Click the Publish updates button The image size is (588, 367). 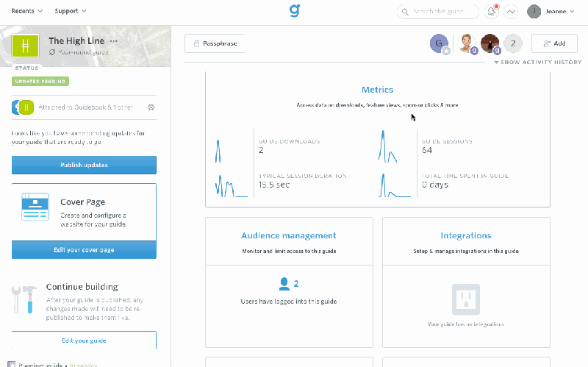[x=84, y=165]
